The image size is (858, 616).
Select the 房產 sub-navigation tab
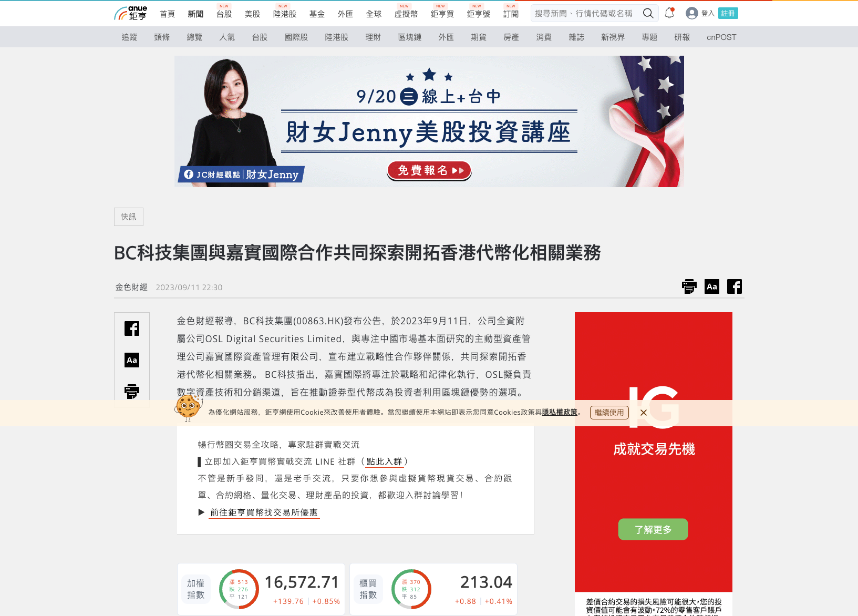(511, 37)
